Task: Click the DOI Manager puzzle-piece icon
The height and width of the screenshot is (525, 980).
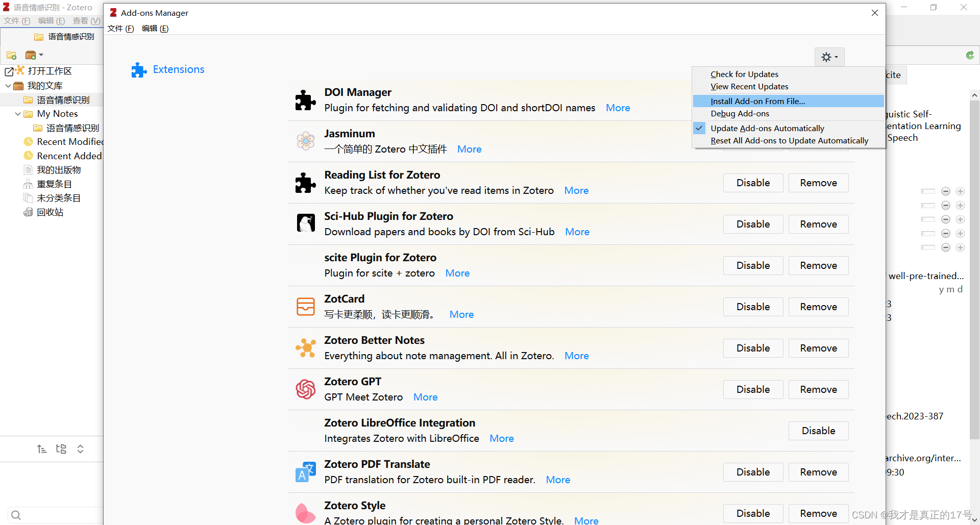Action: point(305,100)
